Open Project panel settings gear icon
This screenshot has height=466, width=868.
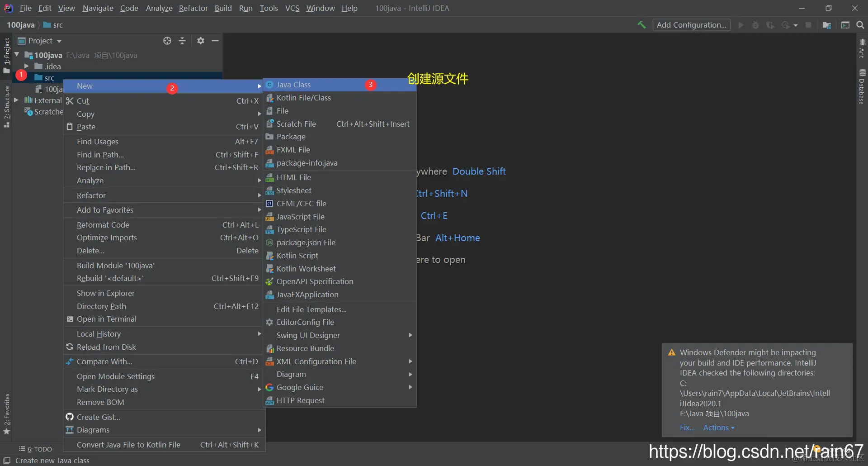[x=201, y=41]
